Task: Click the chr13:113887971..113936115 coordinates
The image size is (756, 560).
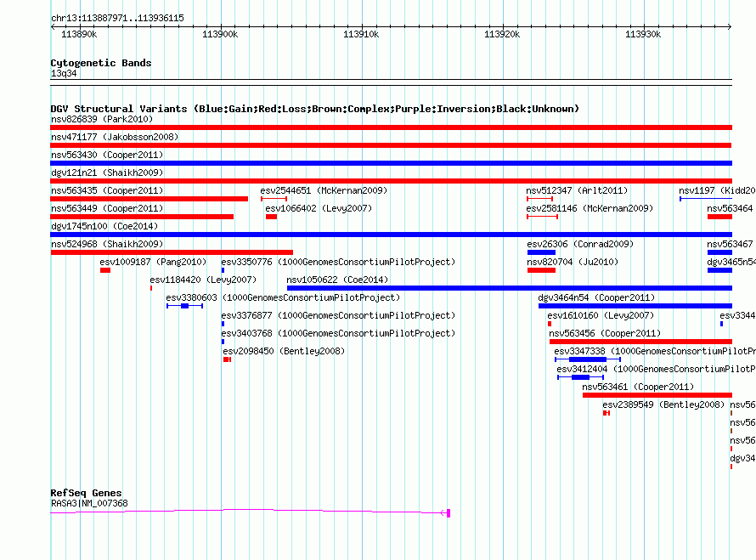Action: click(117, 19)
